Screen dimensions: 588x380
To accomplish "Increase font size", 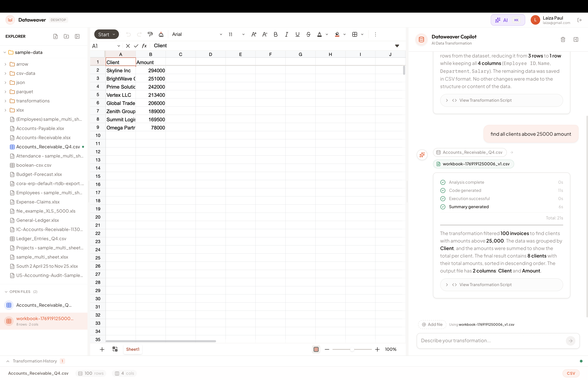I will coord(254,34).
